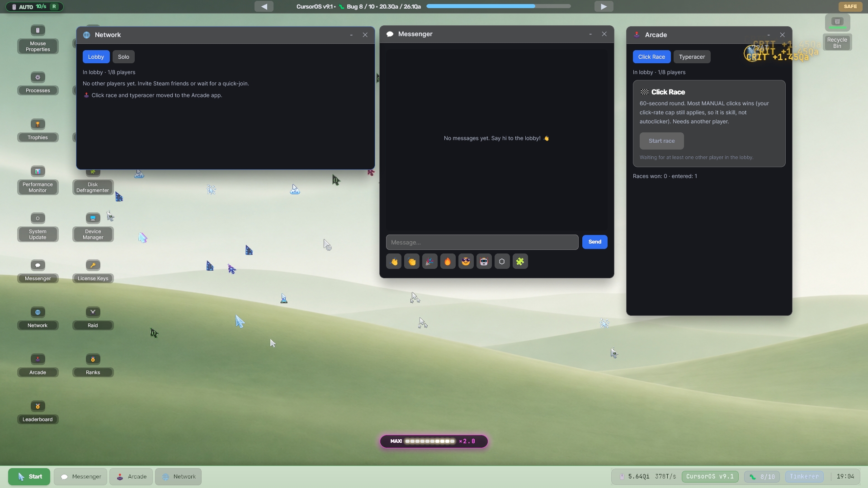Click the R button in the AUTO pill
Screen dimensions: 868x488
[54, 7]
